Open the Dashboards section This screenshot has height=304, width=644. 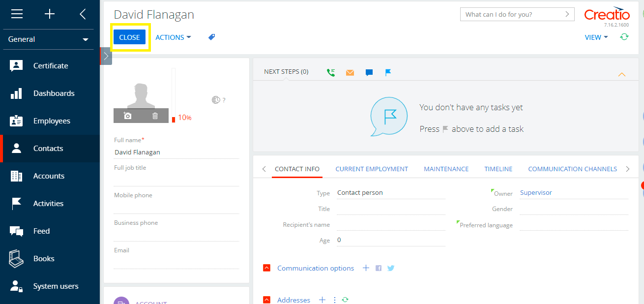coord(50,93)
